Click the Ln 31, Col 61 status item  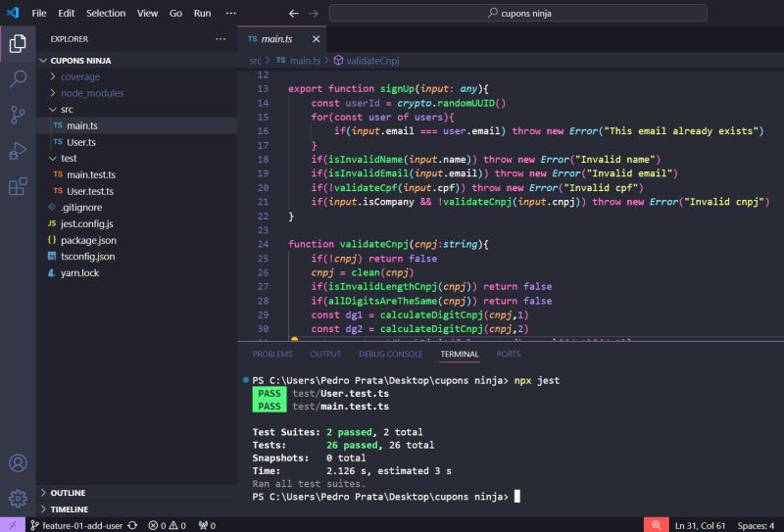(x=699, y=525)
